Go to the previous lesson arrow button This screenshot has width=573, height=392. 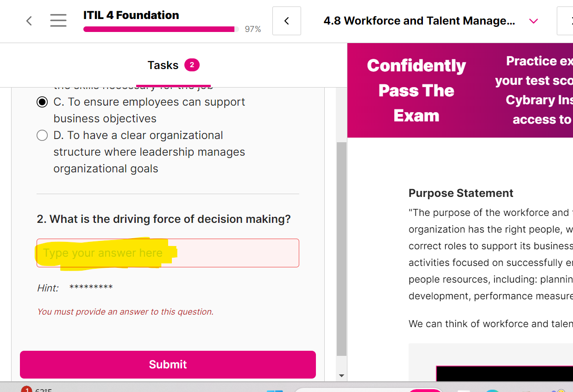click(287, 21)
